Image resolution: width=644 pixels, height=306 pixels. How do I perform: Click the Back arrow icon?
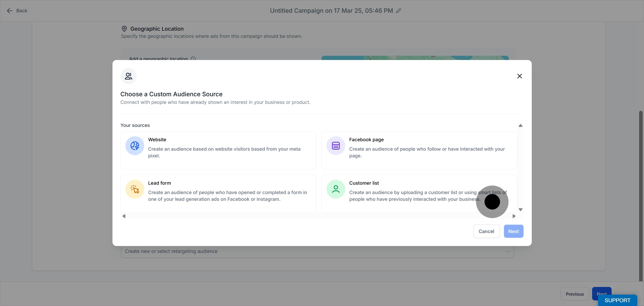click(x=9, y=11)
